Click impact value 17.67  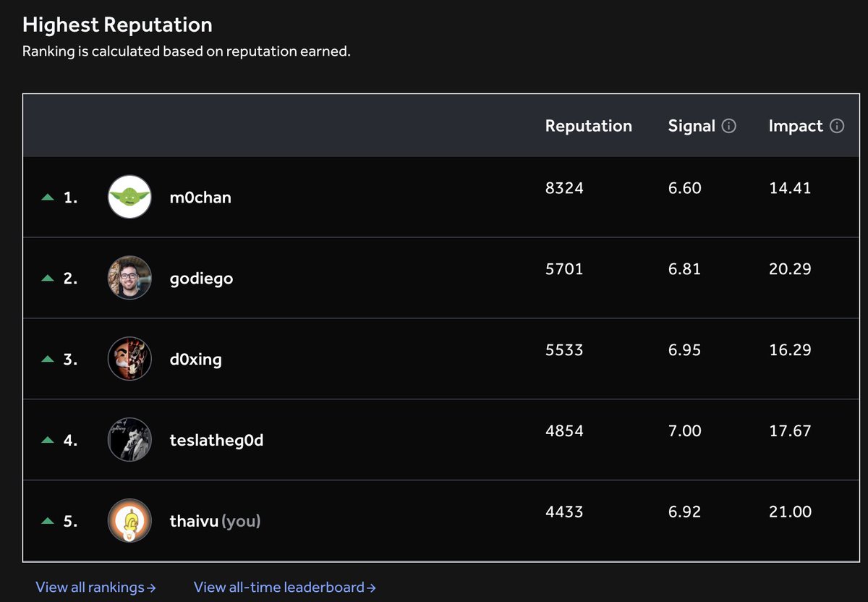pos(790,431)
